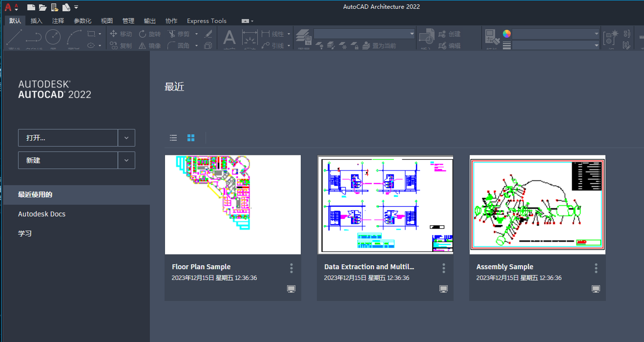This screenshot has height=342, width=644.
Task: Click the color wheel swatch in properties
Action: tap(507, 34)
